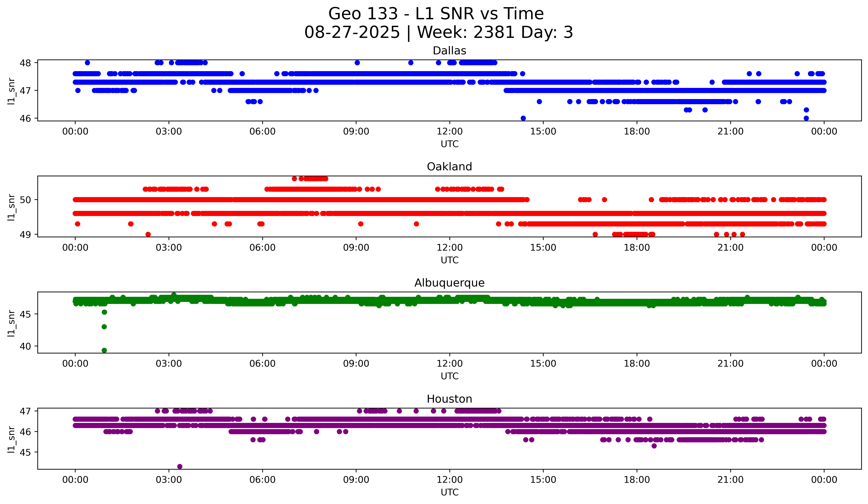Click the lowest green outlier point in Albuquerque

104,350
